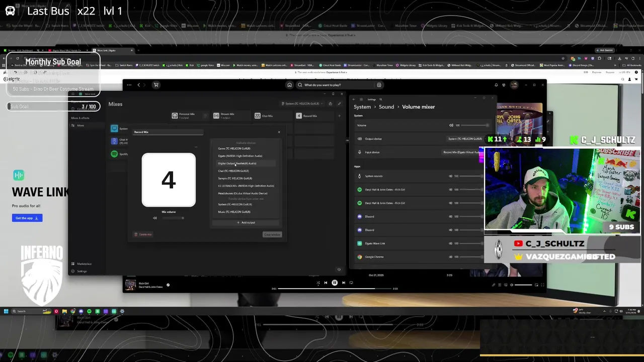The image size is (644, 362).
Task: Go to previous track in Spotify
Action: pos(326,283)
